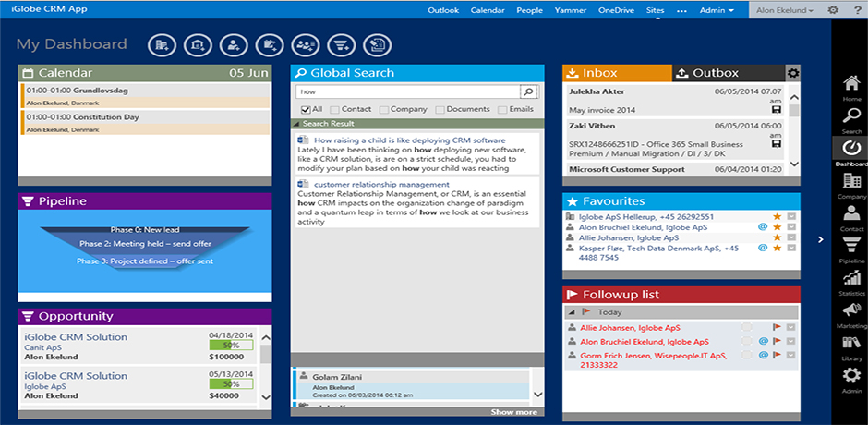
Task: Click the add company icon on the dashboard toolbar
Action: [x=163, y=46]
